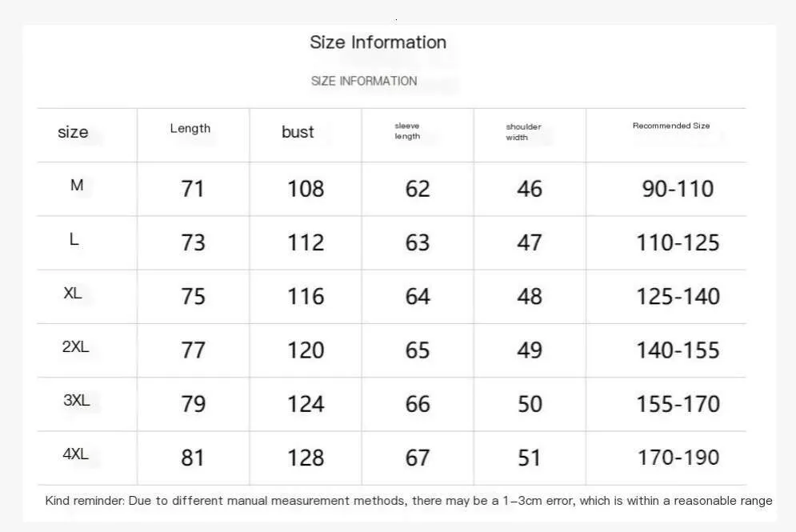Click the "bust" column header
This screenshot has height=532, width=796.
tap(298, 132)
